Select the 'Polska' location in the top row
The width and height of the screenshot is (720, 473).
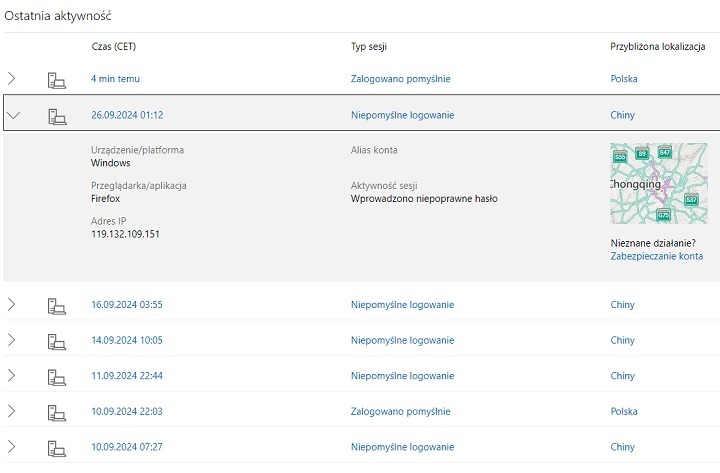pos(624,79)
